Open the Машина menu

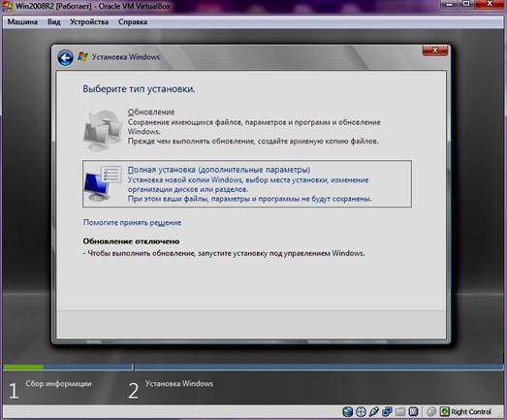(22, 22)
